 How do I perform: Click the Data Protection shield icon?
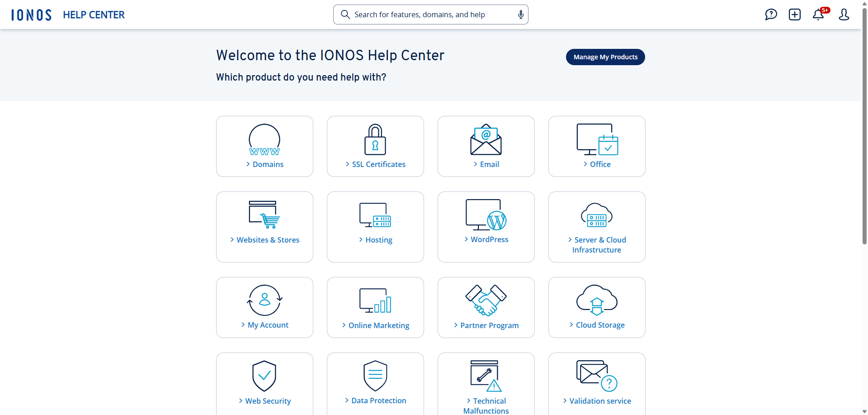[x=375, y=376]
